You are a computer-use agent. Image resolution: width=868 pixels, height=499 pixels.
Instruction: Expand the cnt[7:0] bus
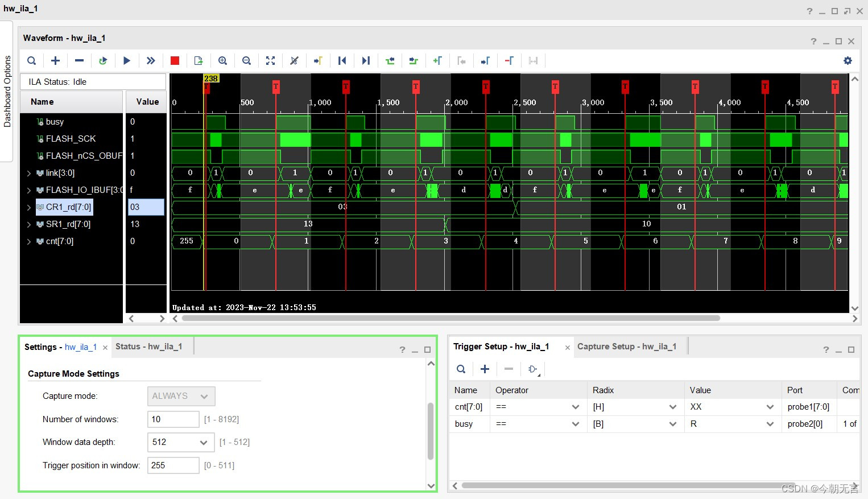[28, 241]
